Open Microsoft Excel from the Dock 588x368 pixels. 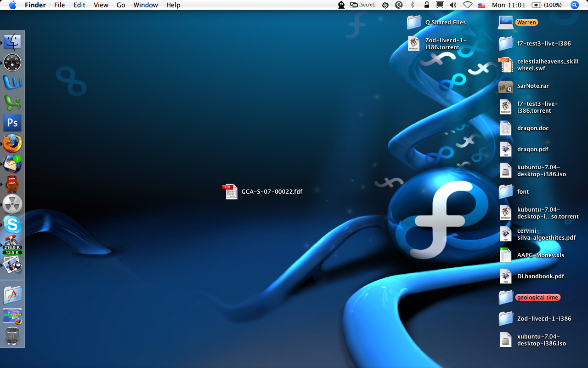pos(12,103)
